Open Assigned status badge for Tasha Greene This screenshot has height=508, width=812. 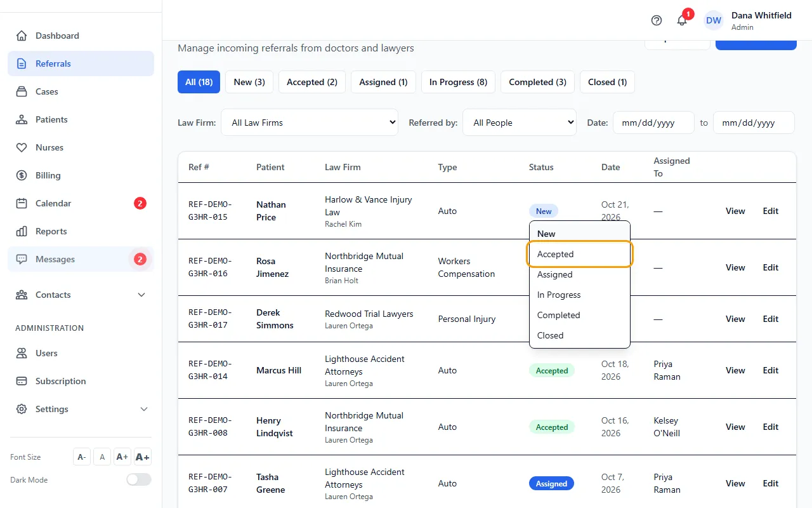point(552,484)
